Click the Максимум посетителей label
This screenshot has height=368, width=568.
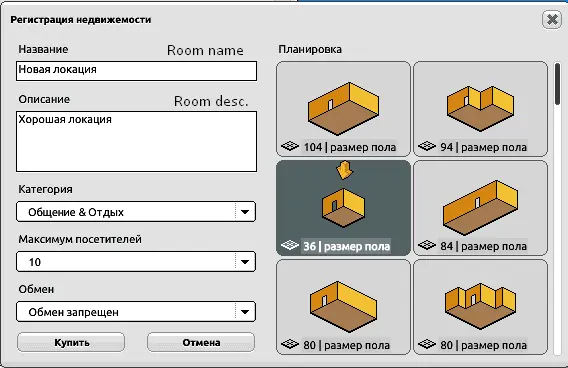(x=80, y=239)
